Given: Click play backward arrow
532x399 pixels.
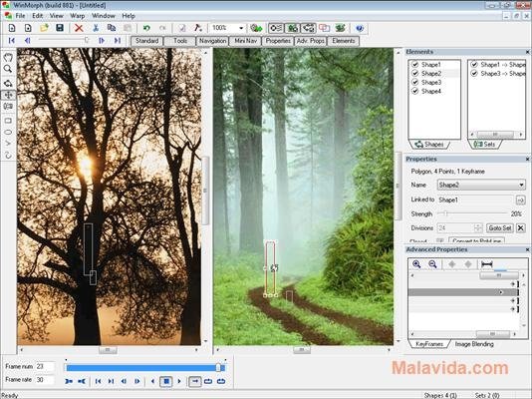Looking at the screenshot, I should 152,381.
